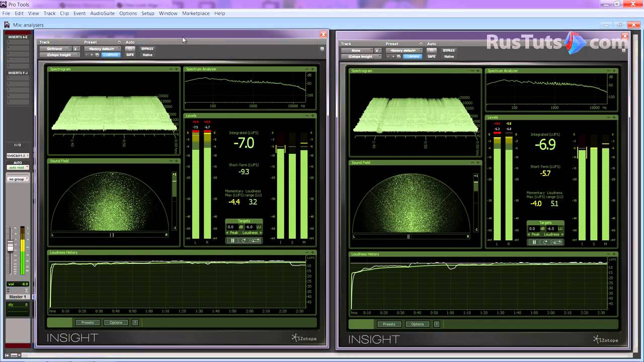Maximize the Levels panel in the Alone window
This screenshot has width=644, height=362.
tap(614, 118)
